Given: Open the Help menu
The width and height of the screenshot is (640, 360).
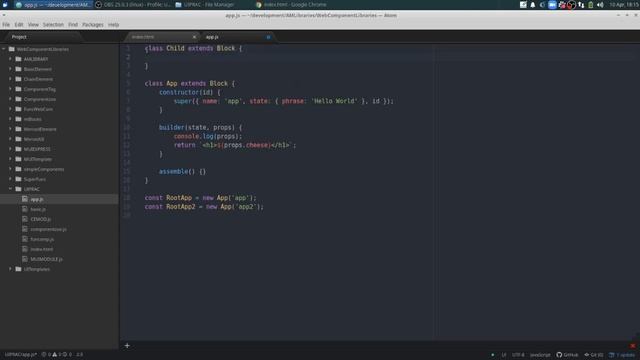Looking at the screenshot, I should 113,25.
